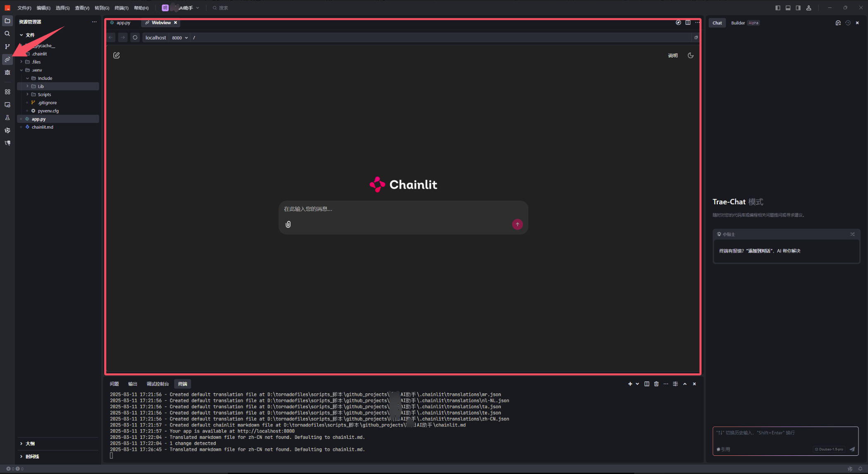The height and width of the screenshot is (474, 868).
Task: Click the kill terminal trash icon
Action: click(656, 384)
